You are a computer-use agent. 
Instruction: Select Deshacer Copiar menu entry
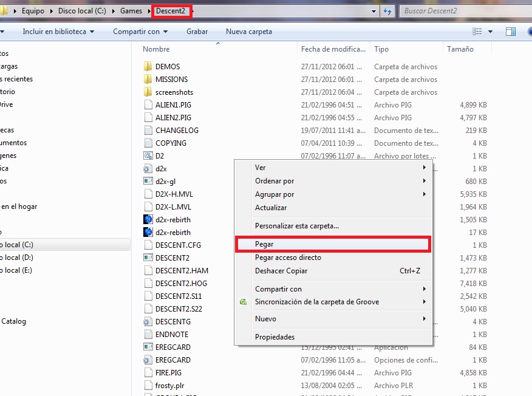[281, 271]
